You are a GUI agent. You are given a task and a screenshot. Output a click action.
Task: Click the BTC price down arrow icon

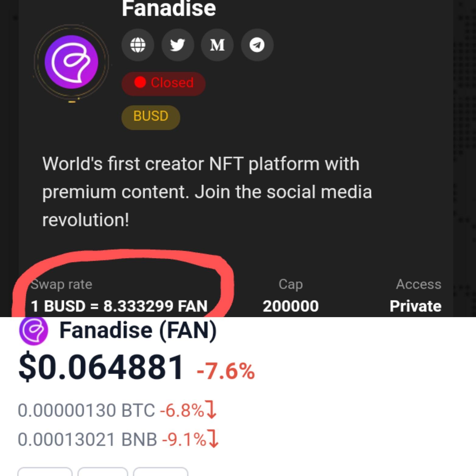click(211, 410)
